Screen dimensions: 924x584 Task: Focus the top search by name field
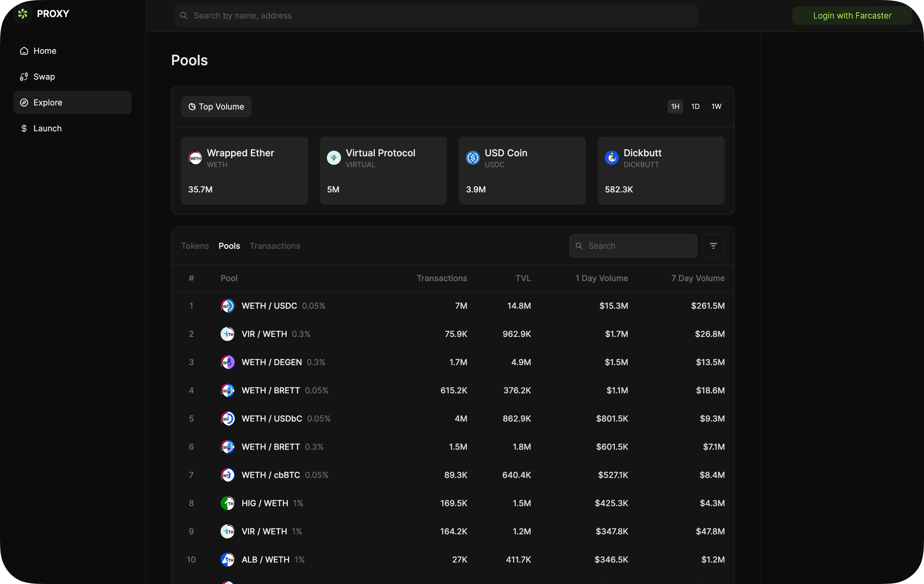click(x=436, y=15)
